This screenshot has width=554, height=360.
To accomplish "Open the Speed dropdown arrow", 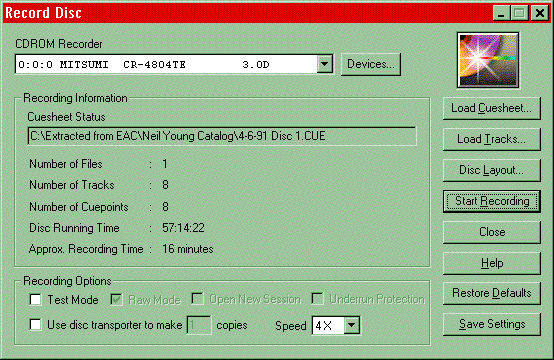I will [x=352, y=325].
